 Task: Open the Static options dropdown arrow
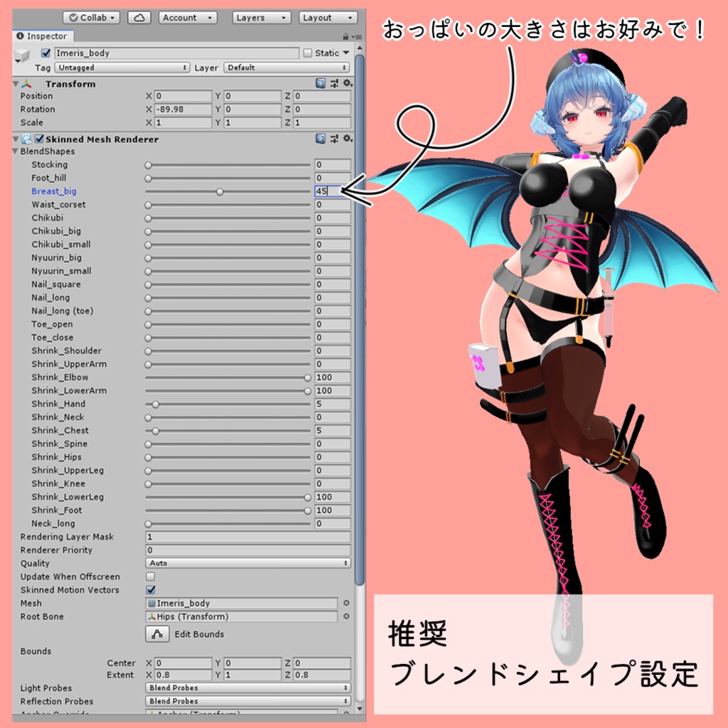pos(346,53)
